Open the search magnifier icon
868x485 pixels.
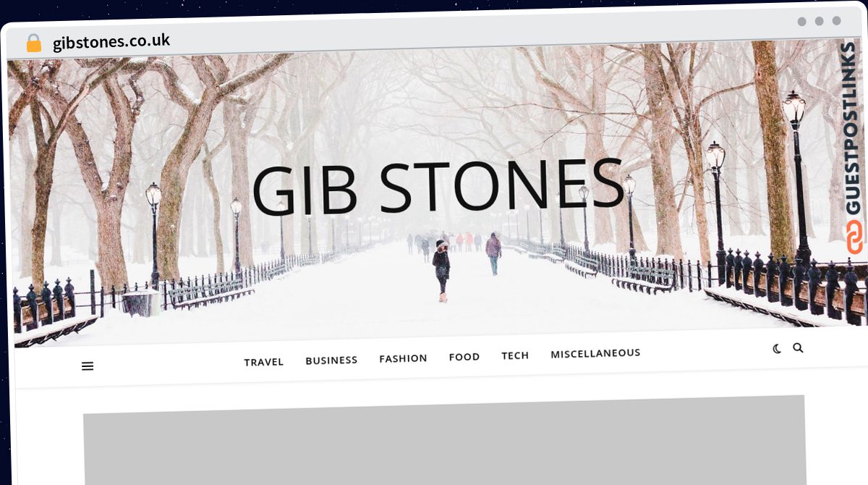coord(798,347)
